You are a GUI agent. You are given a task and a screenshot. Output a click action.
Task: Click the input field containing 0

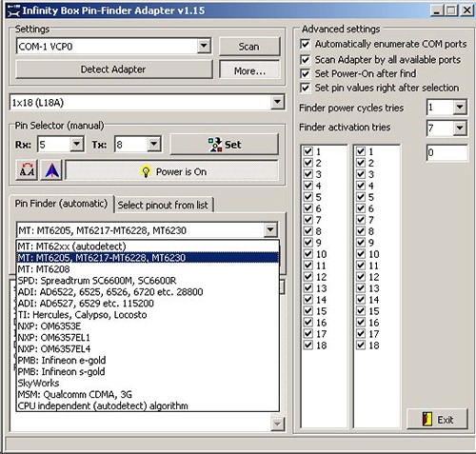point(446,153)
